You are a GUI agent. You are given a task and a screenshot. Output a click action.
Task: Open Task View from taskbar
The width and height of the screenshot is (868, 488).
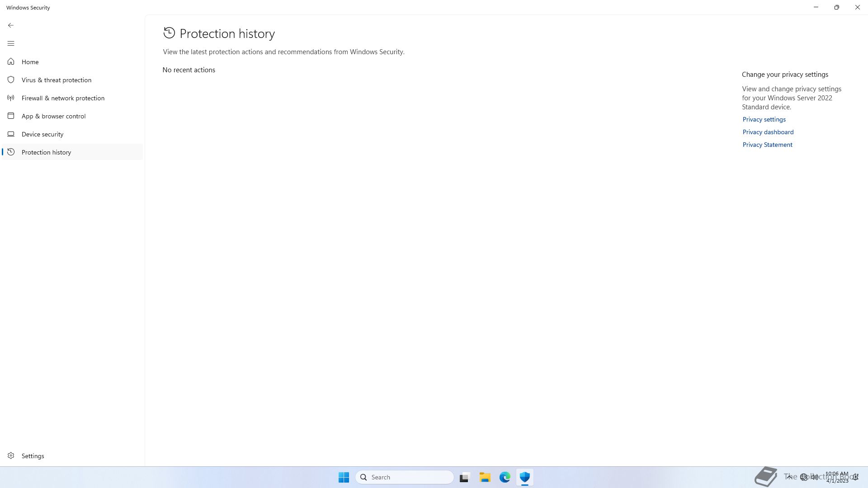[x=465, y=477]
